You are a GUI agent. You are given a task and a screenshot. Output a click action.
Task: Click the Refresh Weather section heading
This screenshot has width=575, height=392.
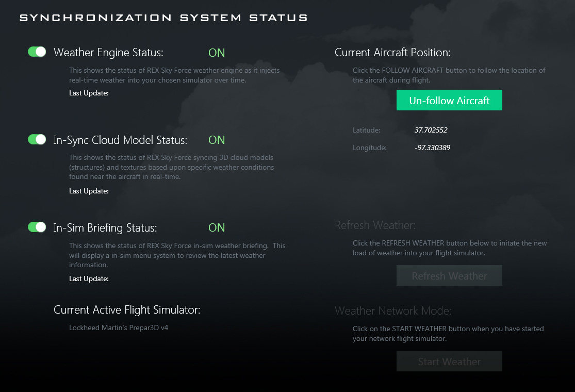click(x=375, y=225)
